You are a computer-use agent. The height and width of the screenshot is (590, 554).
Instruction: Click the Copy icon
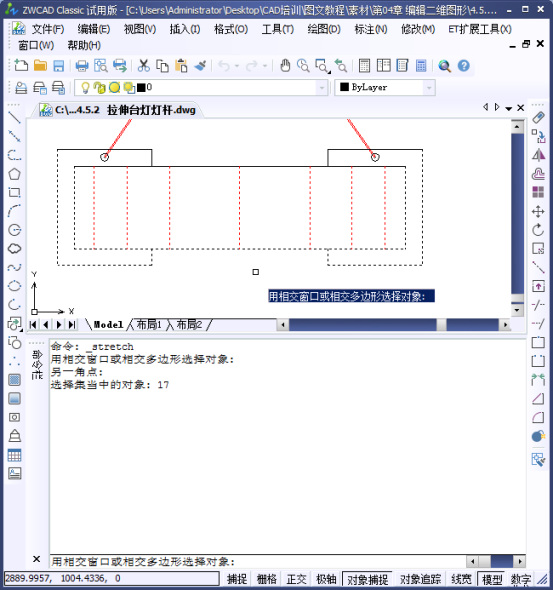click(x=162, y=65)
